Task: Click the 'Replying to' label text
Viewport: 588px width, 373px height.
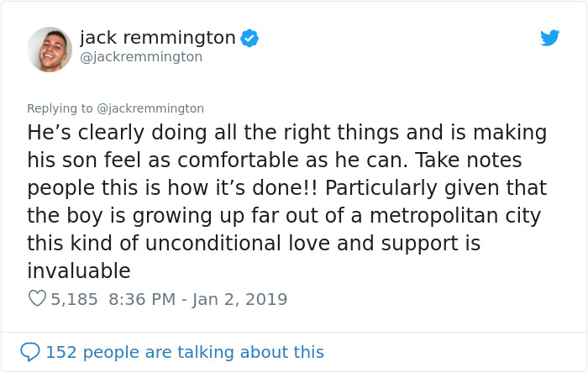Action: point(60,108)
